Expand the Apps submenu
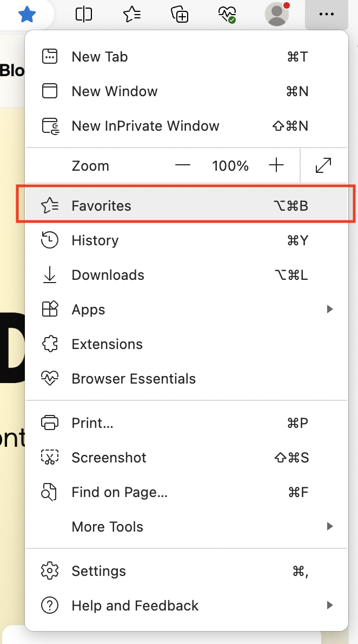 click(x=330, y=309)
